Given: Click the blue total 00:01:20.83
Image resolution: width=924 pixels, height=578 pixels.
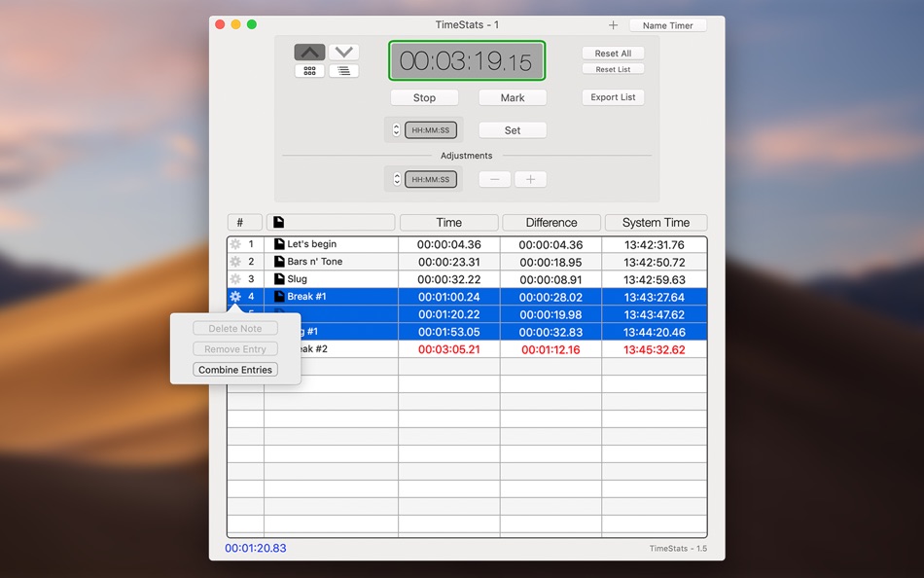Looking at the screenshot, I should pyautogui.click(x=256, y=548).
